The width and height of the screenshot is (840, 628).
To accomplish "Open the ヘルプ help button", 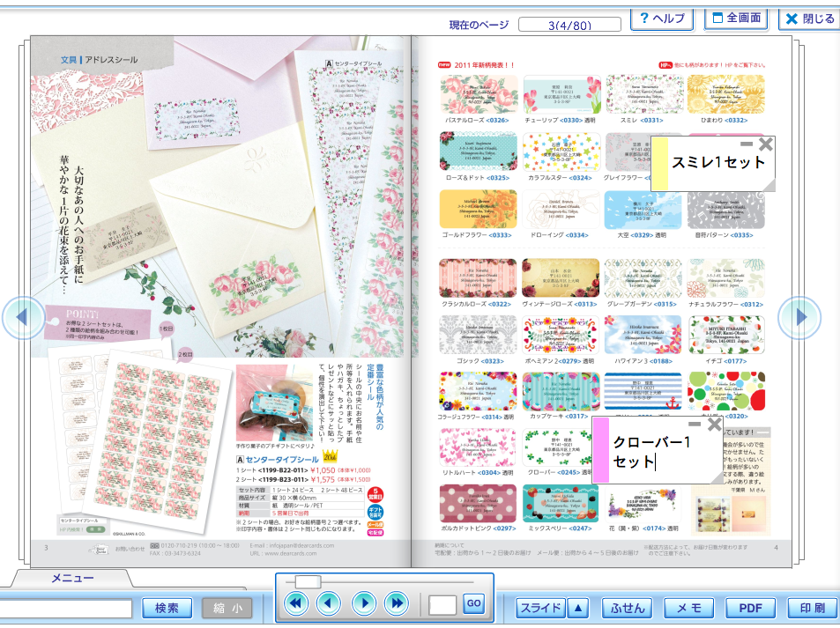I will (x=662, y=18).
